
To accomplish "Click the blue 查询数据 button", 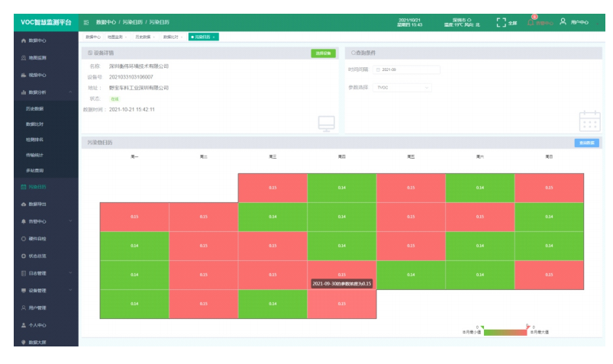I will 586,143.
